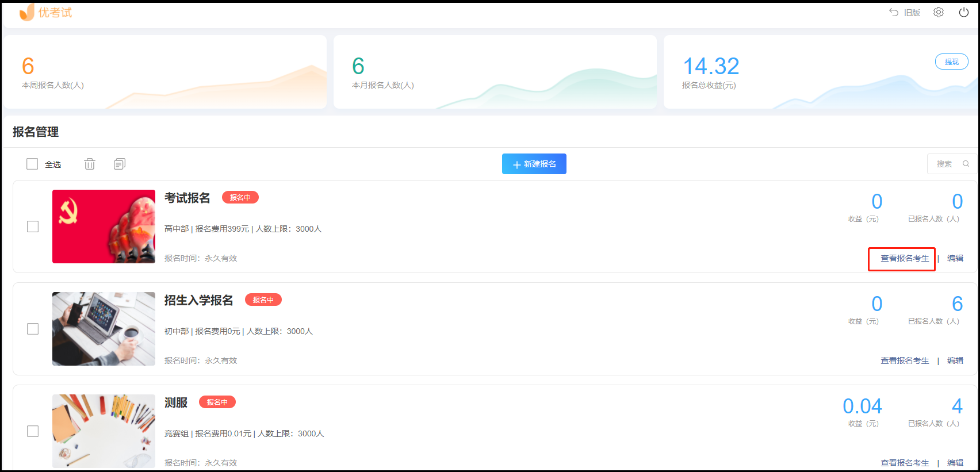Viewport: 980px width, 472px height.
Task: View 查看报名考生 for 考试报名
Action: (905, 258)
